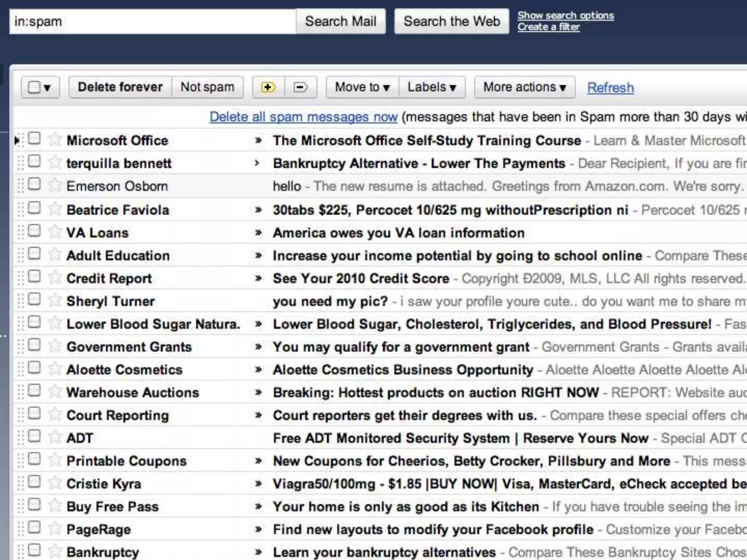Open Breaking: Hottest products on auction email
The width and height of the screenshot is (747, 560).
pos(436,393)
